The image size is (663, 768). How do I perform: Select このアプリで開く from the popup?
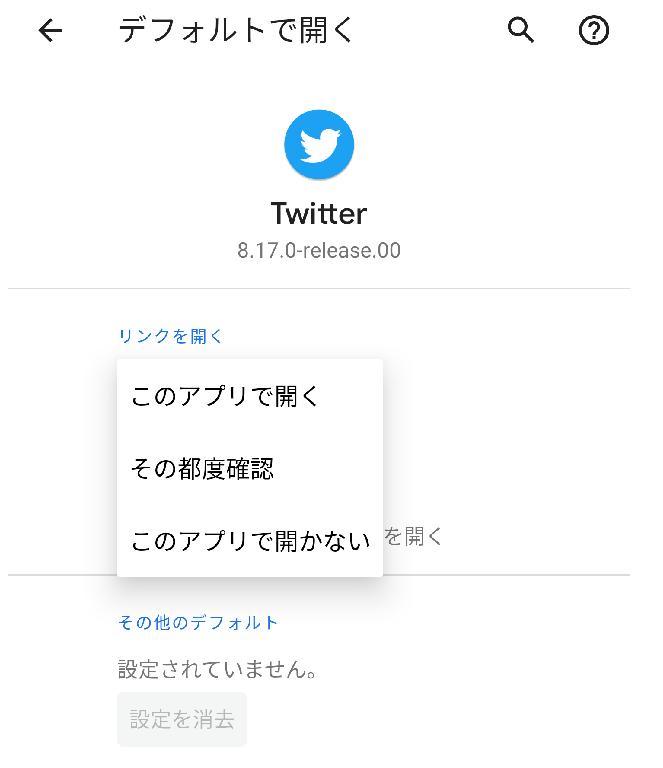pos(250,396)
